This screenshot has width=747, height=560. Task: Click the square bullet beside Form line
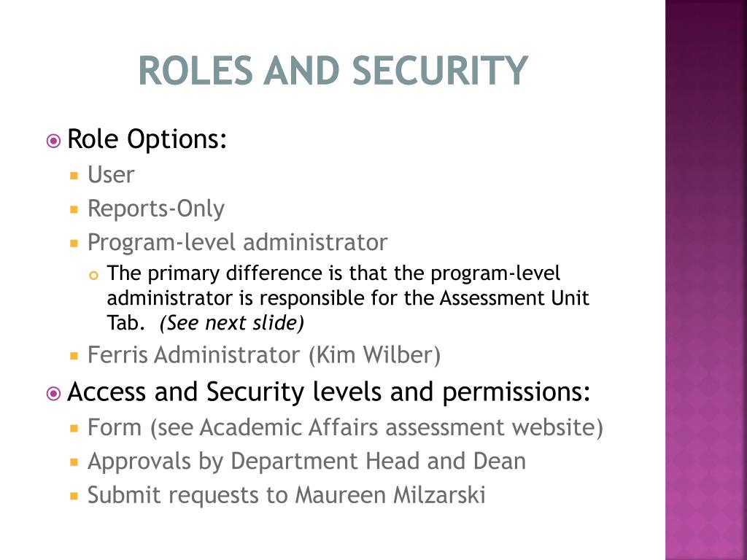[x=74, y=428]
